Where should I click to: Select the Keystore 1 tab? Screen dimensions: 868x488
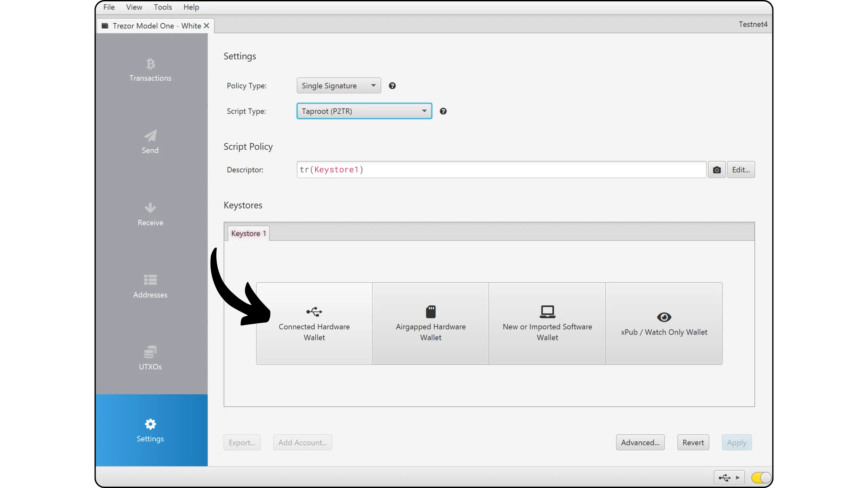coord(248,233)
